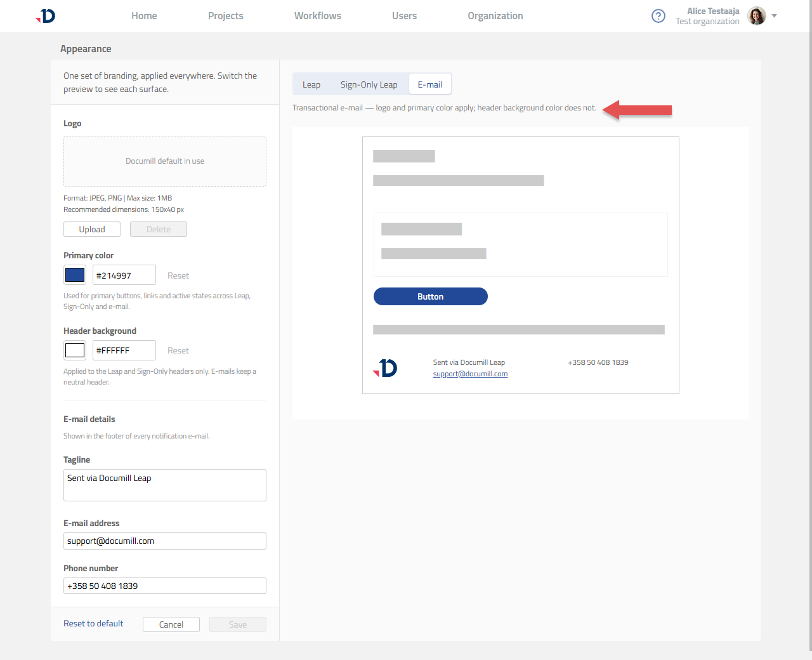Screen dimensions: 812x660
Task: Open the help question mark icon
Action: (x=658, y=16)
